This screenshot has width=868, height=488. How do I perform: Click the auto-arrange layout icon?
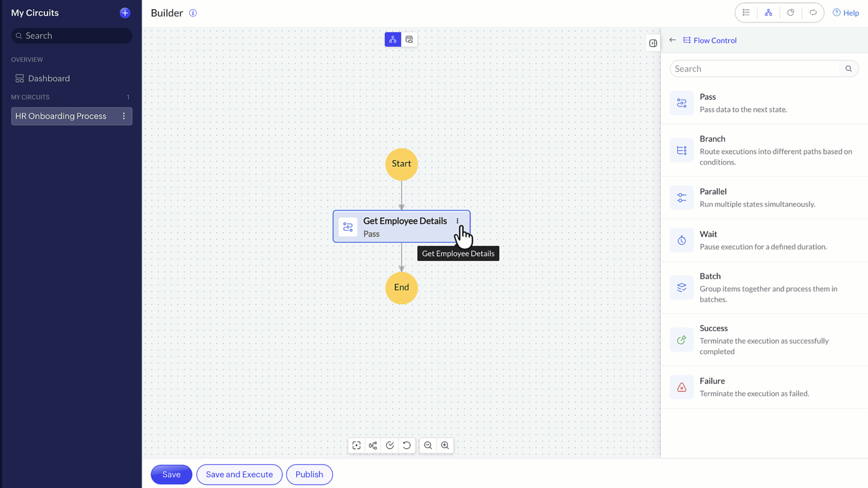point(373,446)
